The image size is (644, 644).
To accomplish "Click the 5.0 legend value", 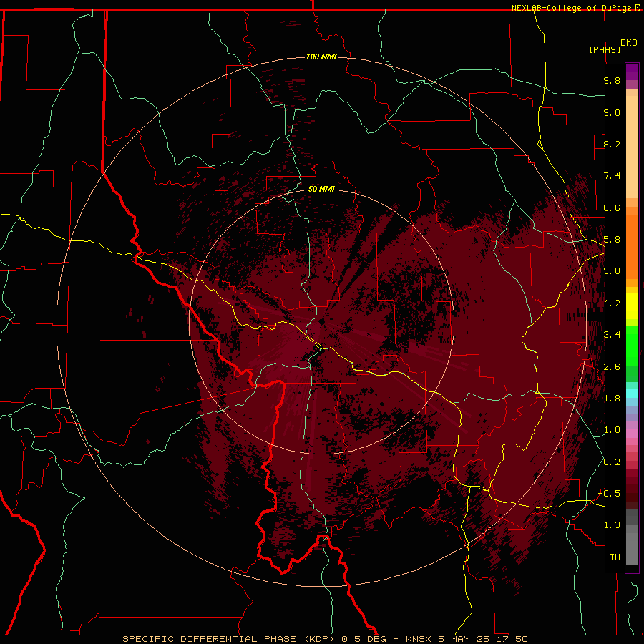I will (612, 271).
